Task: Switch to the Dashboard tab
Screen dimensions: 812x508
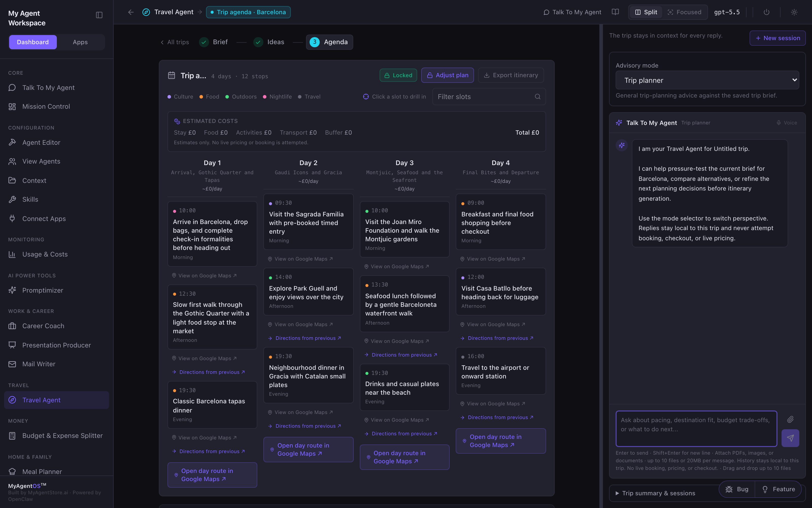Action: pos(33,42)
